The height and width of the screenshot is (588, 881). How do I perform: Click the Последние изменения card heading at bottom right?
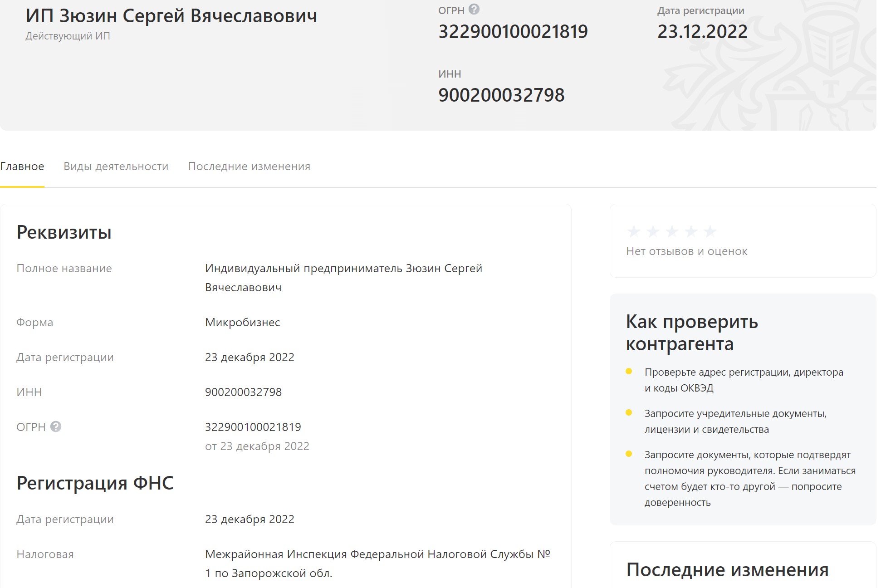(727, 570)
